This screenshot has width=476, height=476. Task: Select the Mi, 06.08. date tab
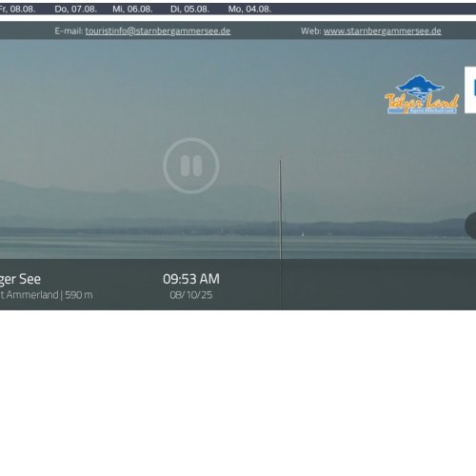point(132,10)
